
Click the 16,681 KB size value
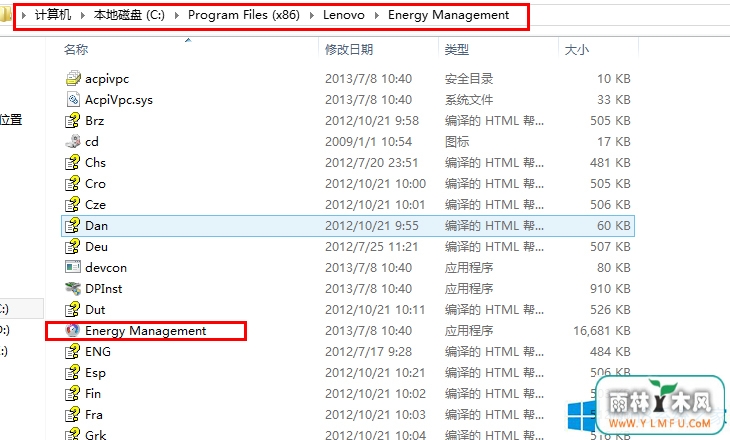click(602, 331)
